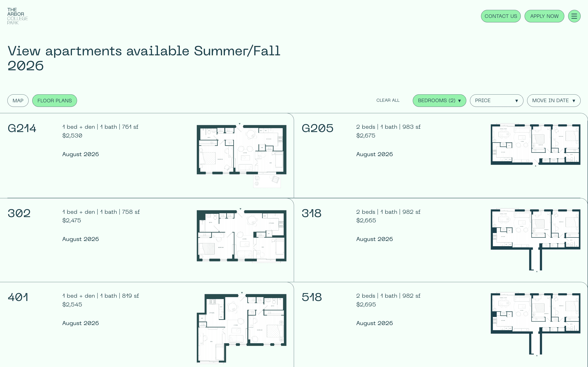The height and width of the screenshot is (367, 588).
Task: Expand the Bedrooms (2) filter dropdown
Action: (x=439, y=101)
